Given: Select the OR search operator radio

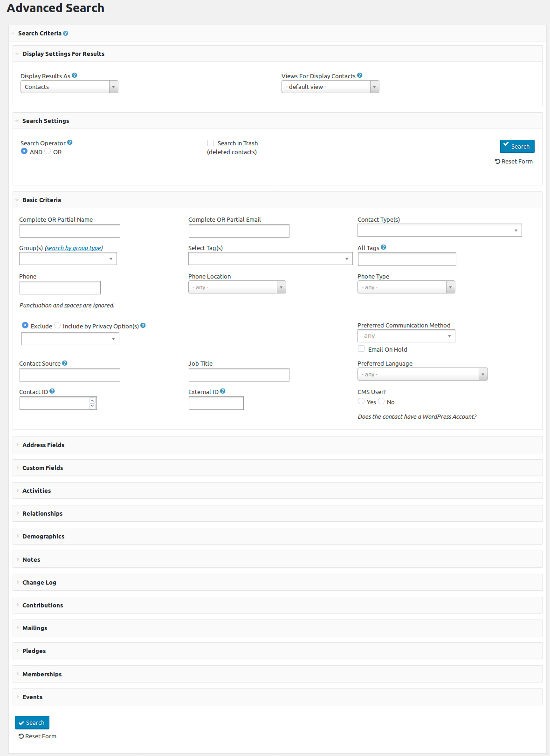Looking at the screenshot, I should (x=48, y=151).
